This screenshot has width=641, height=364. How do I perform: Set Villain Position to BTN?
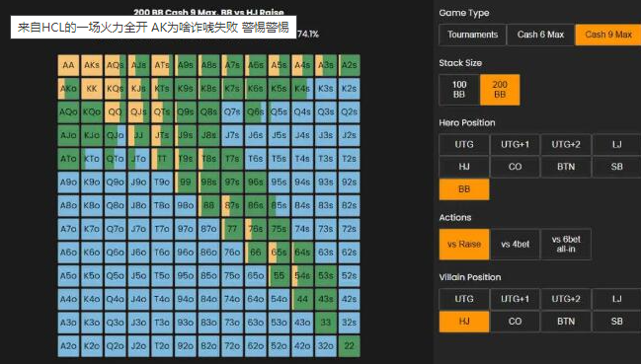(x=566, y=322)
